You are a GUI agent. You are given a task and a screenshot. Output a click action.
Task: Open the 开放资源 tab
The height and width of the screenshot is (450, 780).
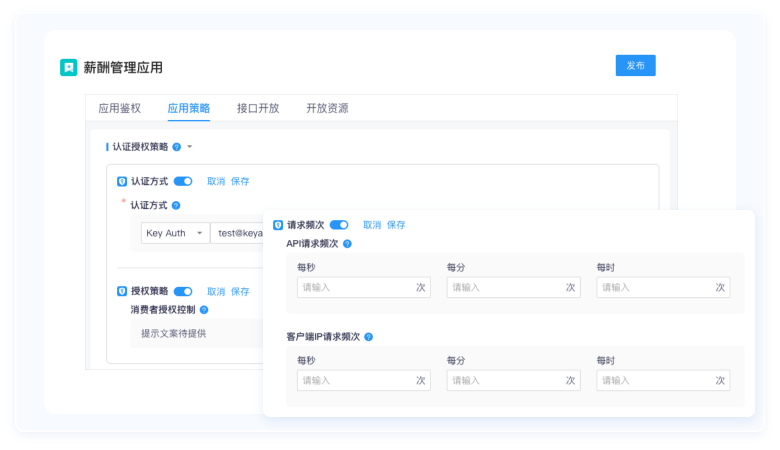[327, 108]
